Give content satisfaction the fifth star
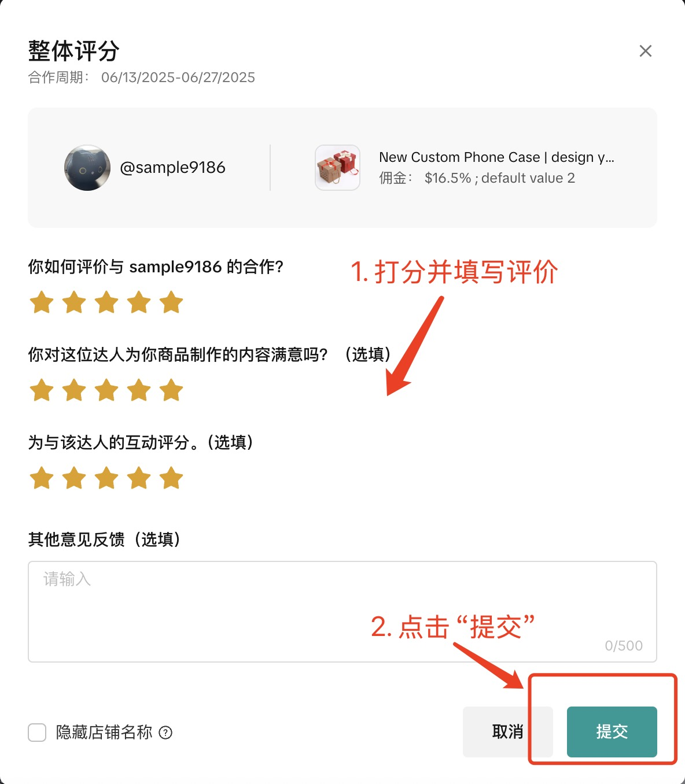 click(171, 390)
